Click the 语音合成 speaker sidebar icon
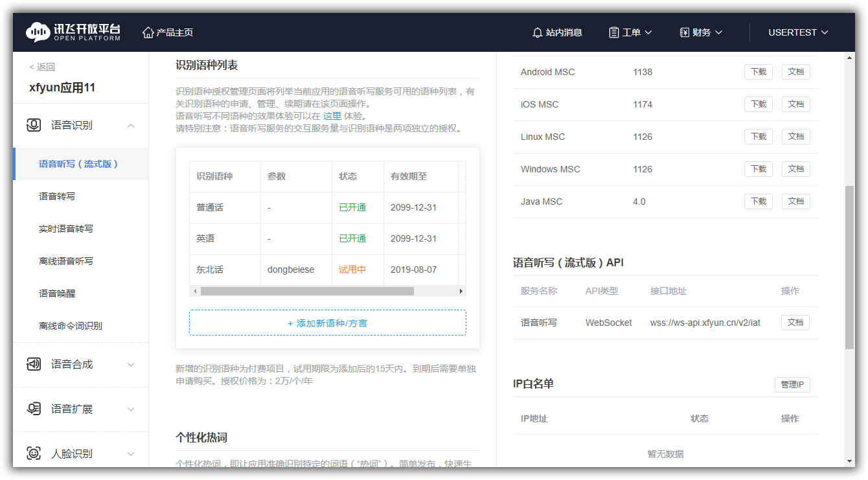 click(34, 364)
